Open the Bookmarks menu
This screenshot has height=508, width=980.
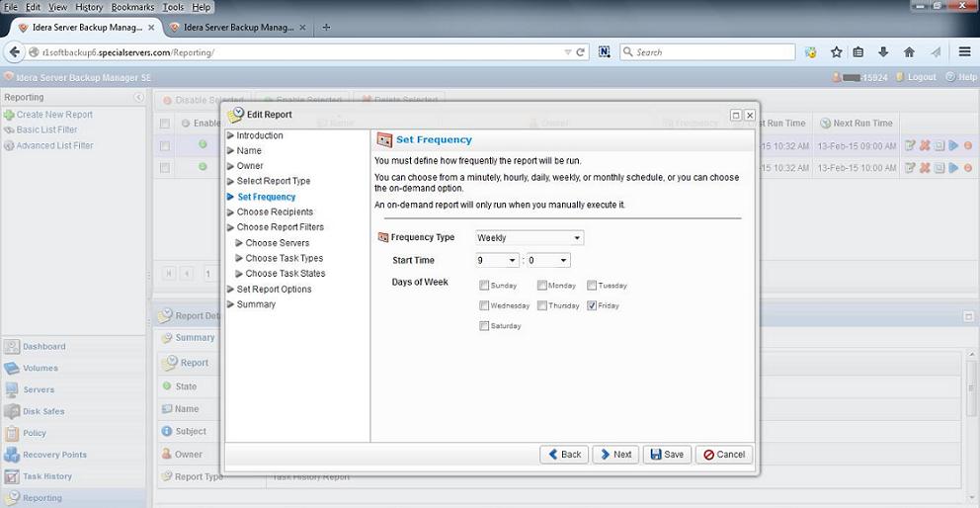click(133, 8)
